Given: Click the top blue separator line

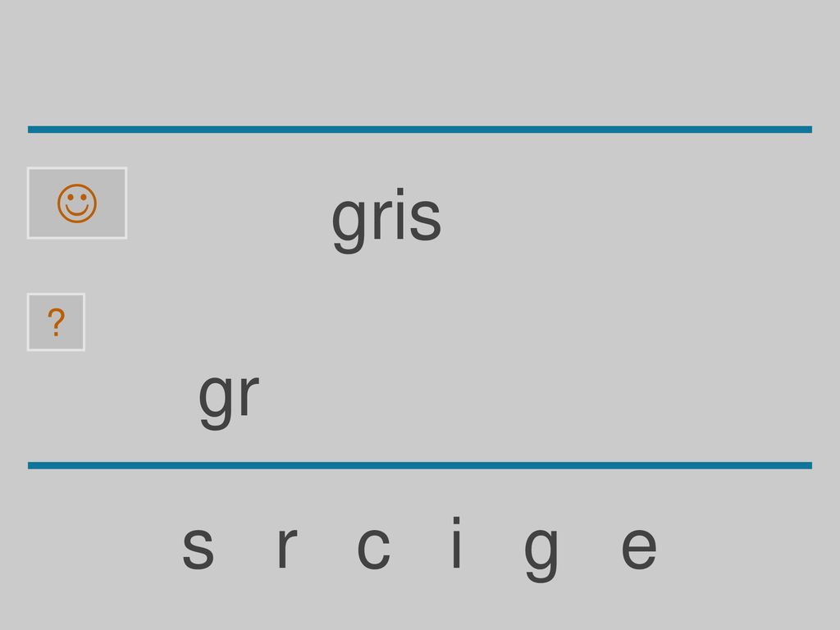Looking at the screenshot, I should pyautogui.click(x=420, y=129).
